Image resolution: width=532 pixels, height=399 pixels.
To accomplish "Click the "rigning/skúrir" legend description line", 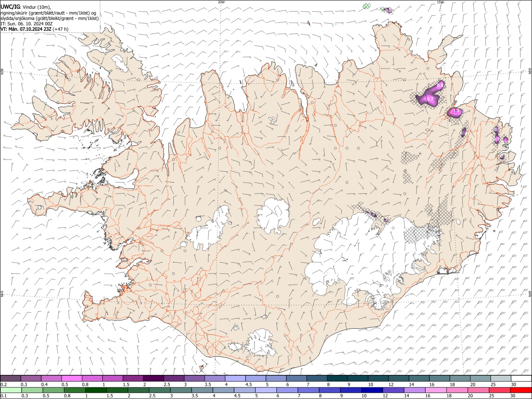I will [x=48, y=13].
